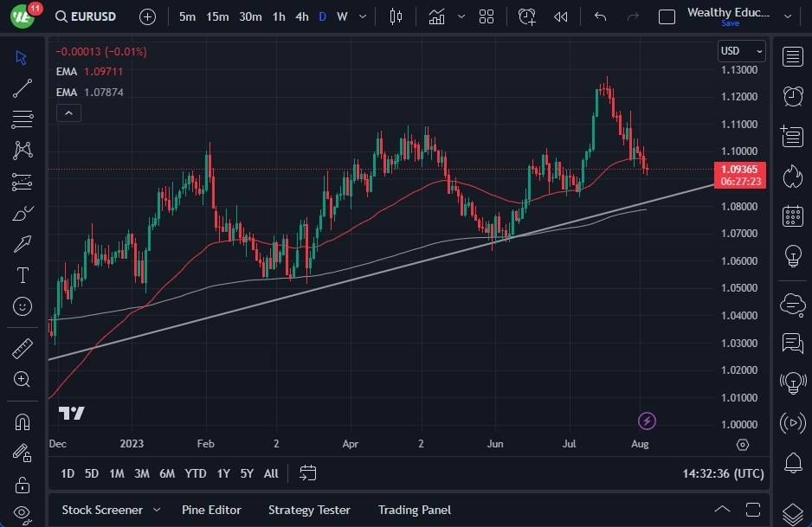Open the Object Tree panel

[x=792, y=511]
